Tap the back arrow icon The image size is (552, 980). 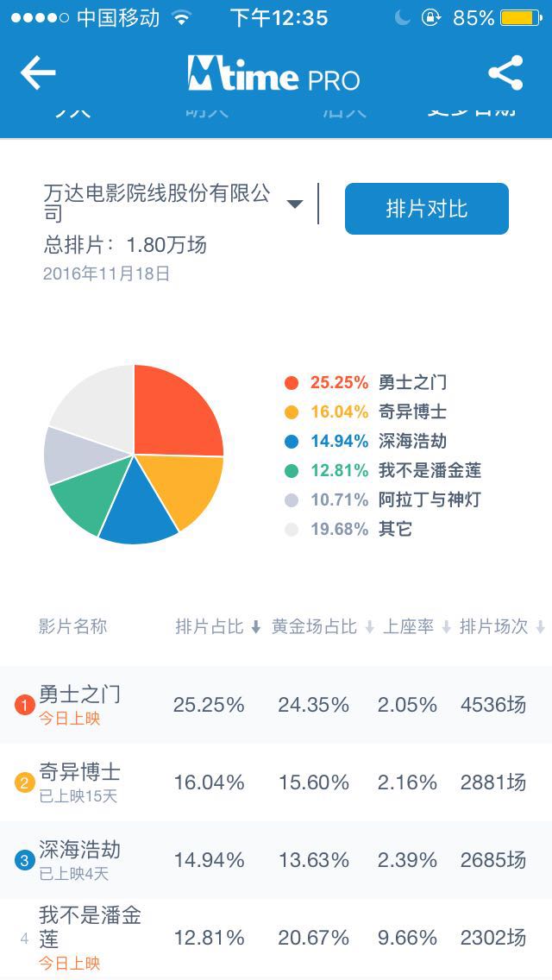pyautogui.click(x=38, y=73)
